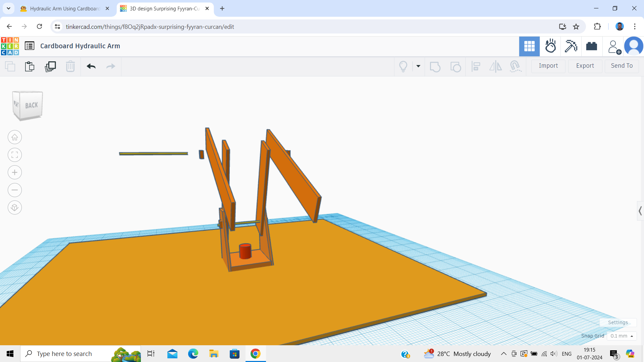The image size is (644, 362).
Task: Click the Cardboard Hydraulic Arm title
Action: click(80, 46)
